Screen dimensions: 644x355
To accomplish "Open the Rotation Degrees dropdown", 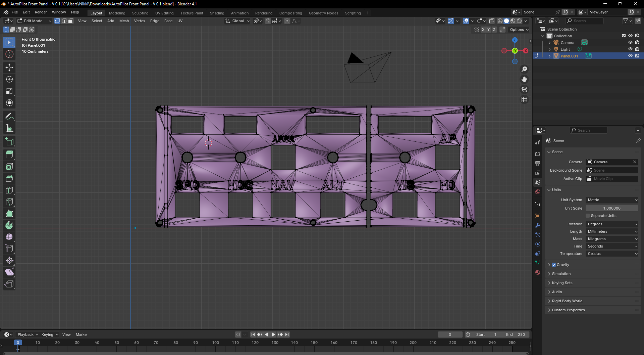I will click(612, 224).
